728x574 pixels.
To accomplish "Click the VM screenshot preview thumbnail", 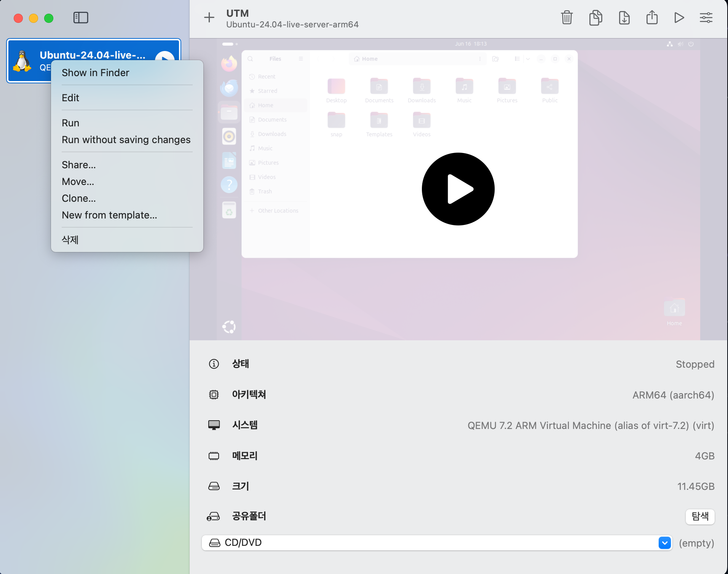I will (458, 189).
